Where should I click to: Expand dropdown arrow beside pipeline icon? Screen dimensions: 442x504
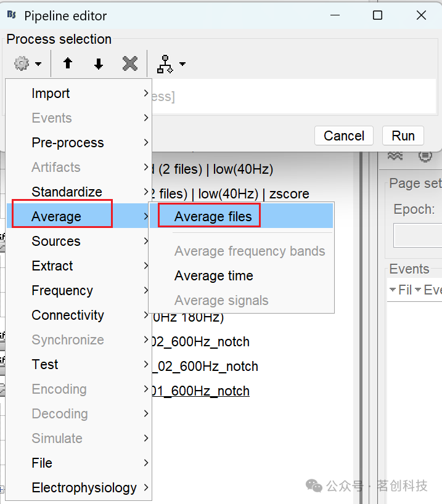click(x=182, y=63)
